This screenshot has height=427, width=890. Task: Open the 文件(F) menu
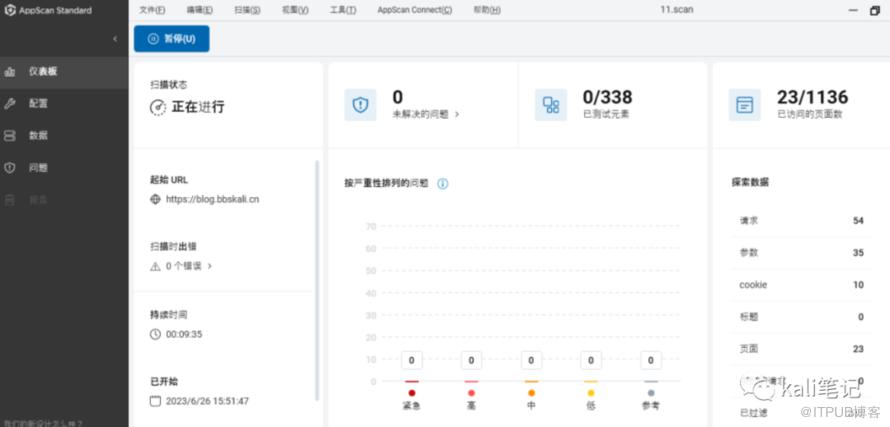click(152, 10)
